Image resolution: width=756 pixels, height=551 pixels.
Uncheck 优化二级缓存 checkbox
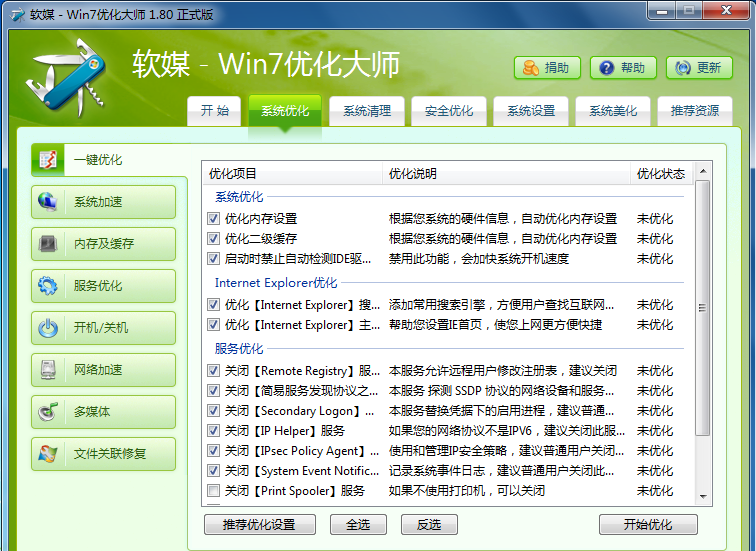213,239
